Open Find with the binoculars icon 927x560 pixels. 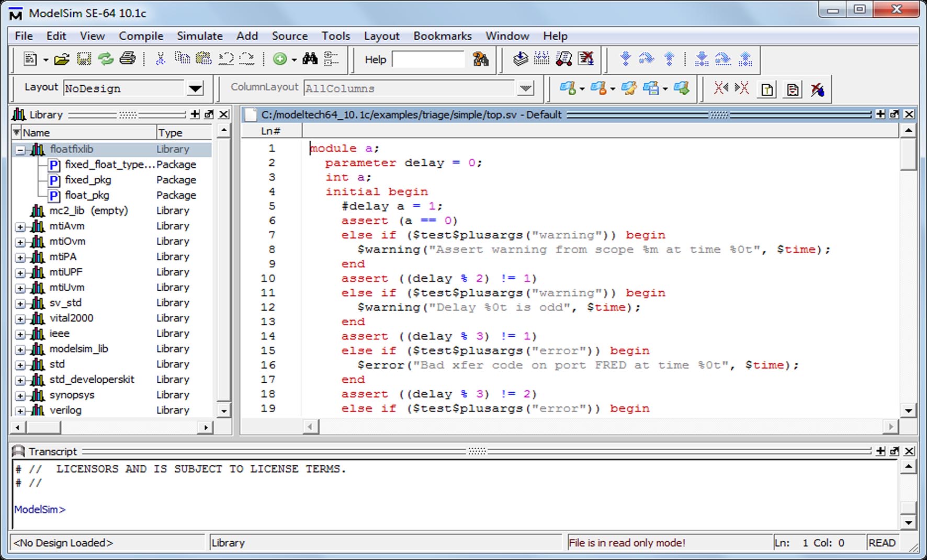(x=310, y=59)
